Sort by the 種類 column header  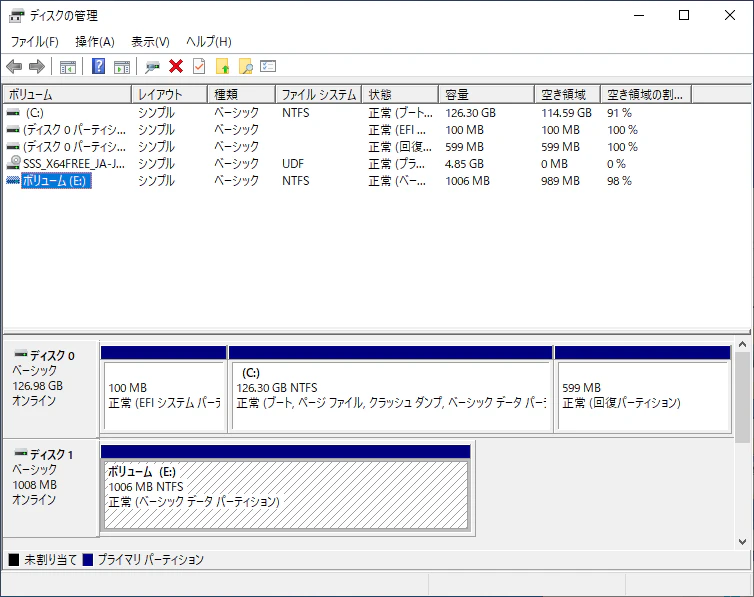click(x=241, y=94)
